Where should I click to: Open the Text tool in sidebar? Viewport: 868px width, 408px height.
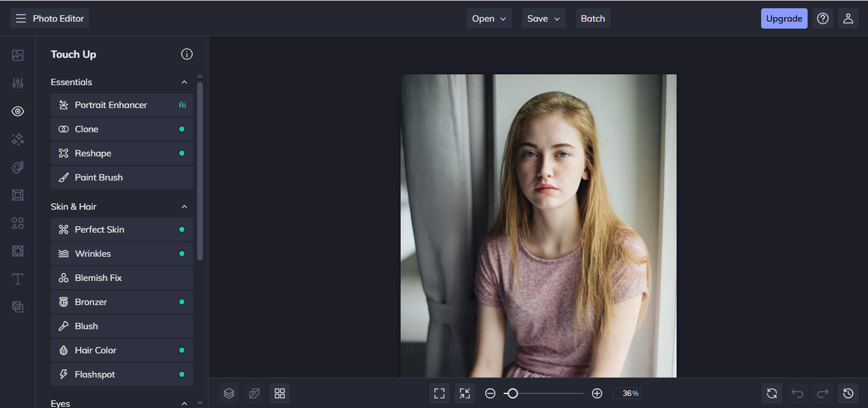[x=18, y=279]
